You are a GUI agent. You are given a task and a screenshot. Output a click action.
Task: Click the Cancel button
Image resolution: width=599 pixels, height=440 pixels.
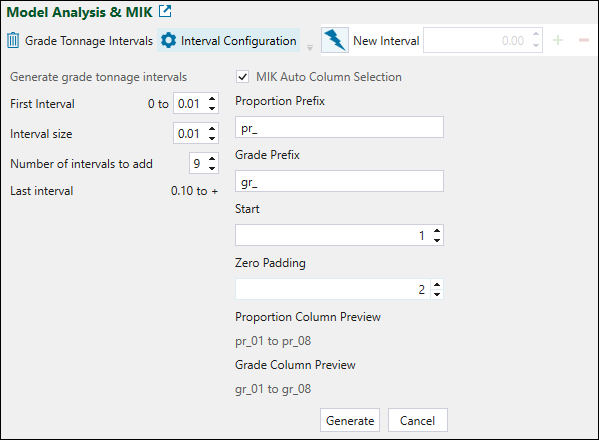[418, 420]
